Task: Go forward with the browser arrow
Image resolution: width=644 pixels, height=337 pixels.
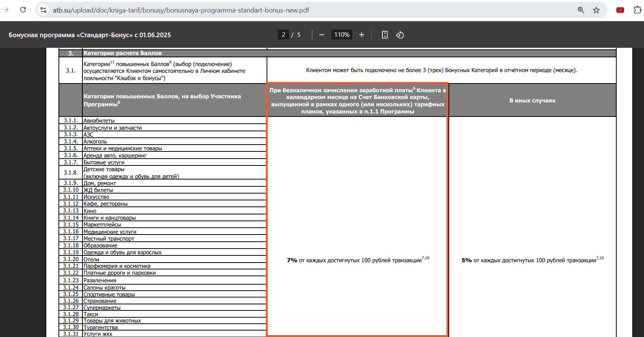Action: (x=6, y=10)
